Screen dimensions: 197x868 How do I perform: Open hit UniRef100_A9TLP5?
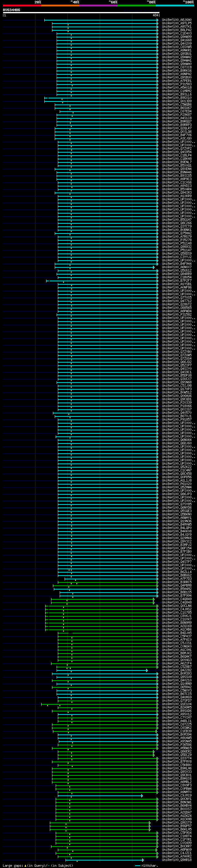coord(177,23)
